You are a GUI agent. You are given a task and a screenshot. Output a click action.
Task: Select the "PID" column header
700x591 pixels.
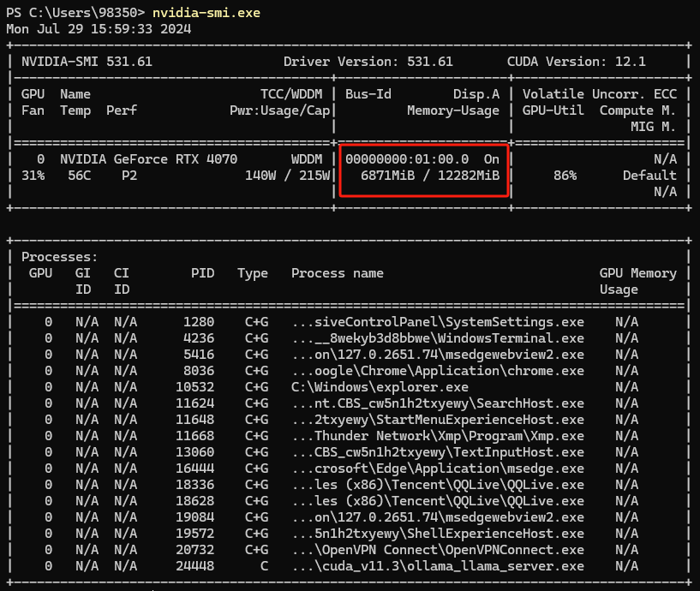[203, 273]
